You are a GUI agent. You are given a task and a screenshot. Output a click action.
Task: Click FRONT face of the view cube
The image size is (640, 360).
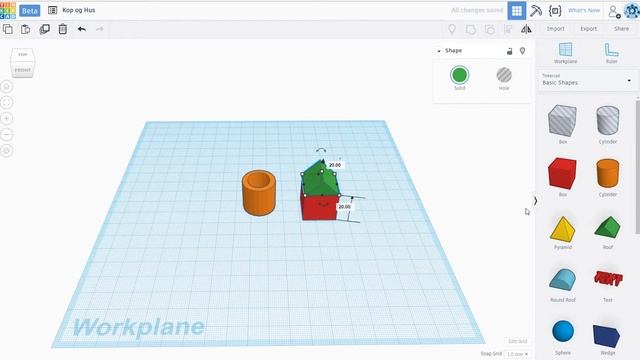[23, 69]
